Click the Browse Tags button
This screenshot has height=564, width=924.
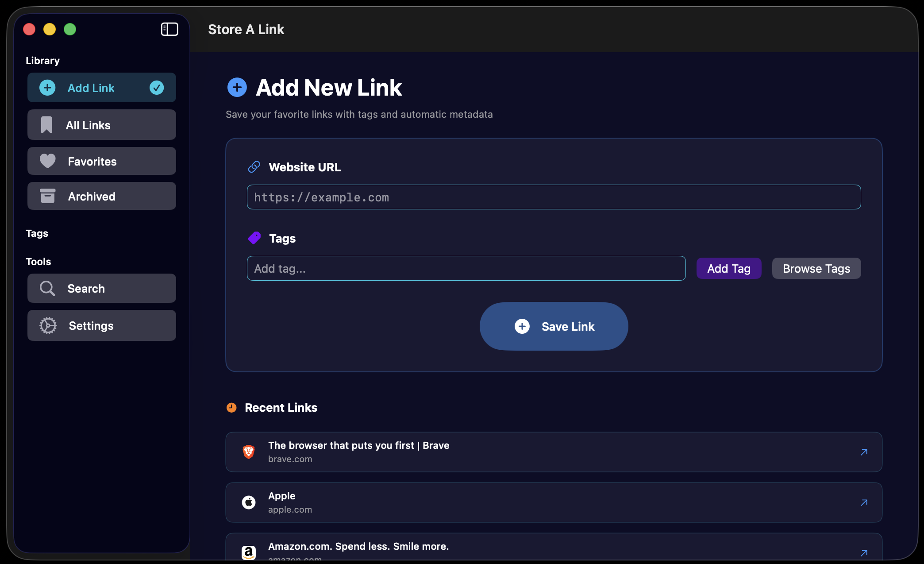816,268
